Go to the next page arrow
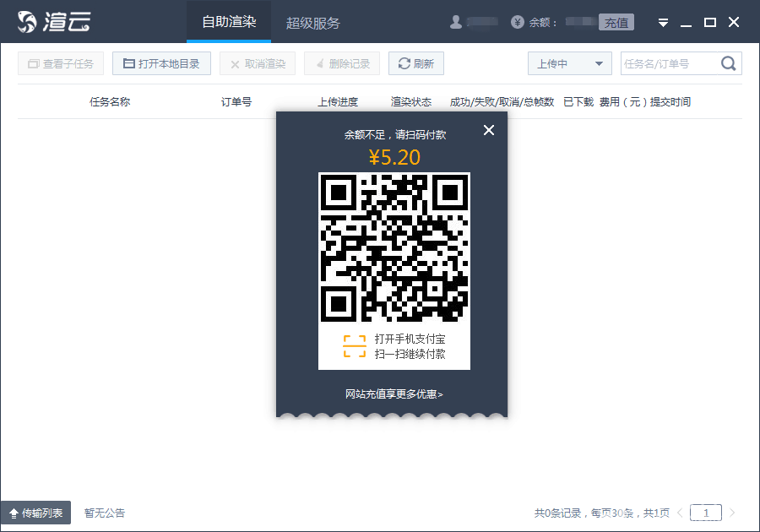Screen dimensions: 760x532 click(732, 513)
